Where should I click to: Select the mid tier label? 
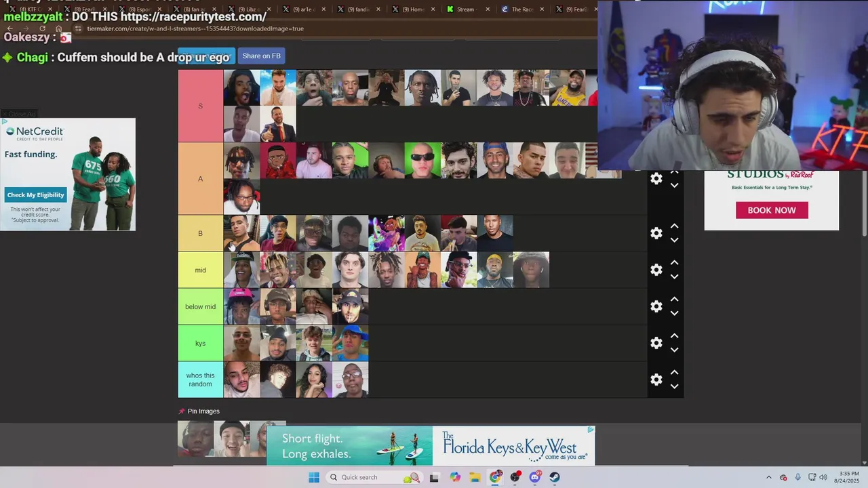200,270
